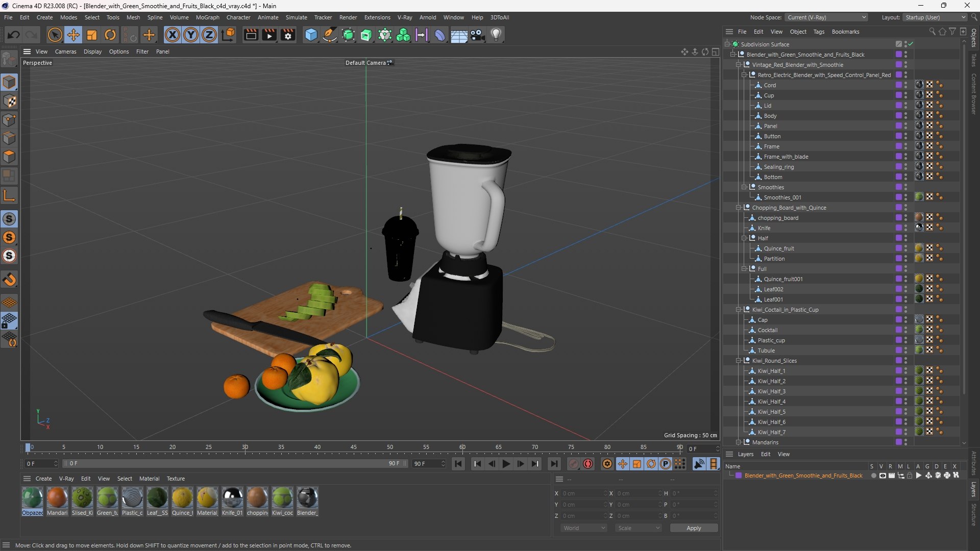Add a Light object

[496, 35]
